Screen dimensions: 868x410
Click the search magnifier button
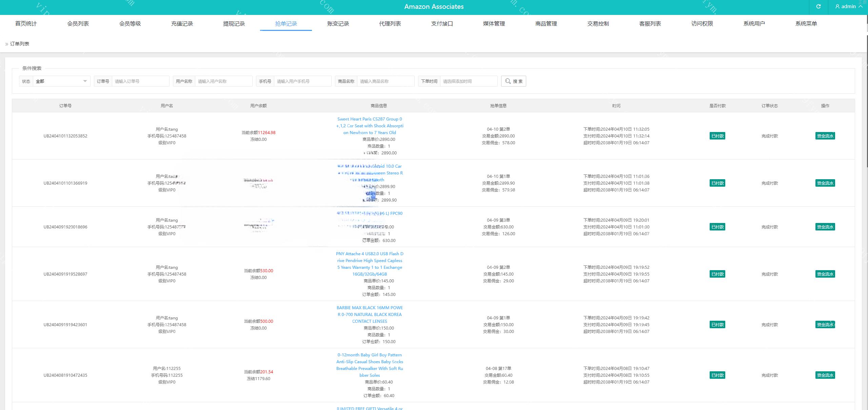click(x=513, y=81)
